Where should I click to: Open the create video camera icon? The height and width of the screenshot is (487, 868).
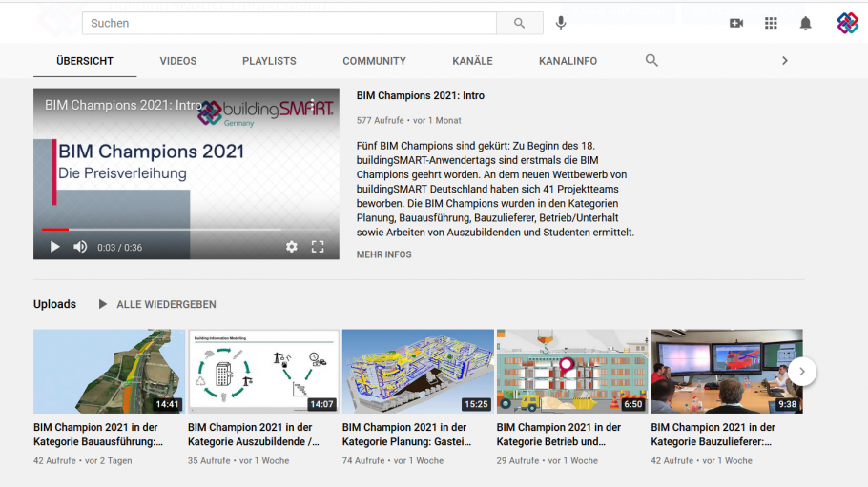736,23
